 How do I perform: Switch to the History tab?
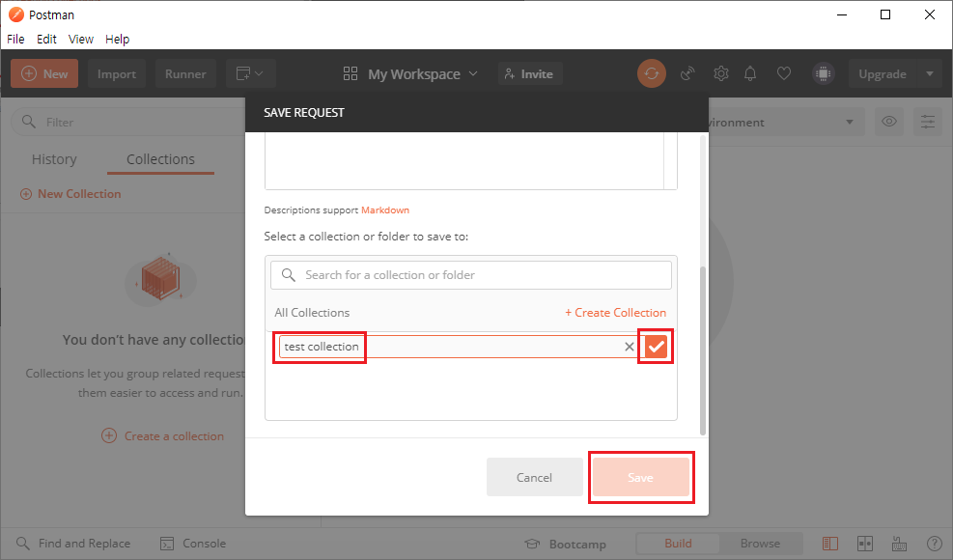54,159
